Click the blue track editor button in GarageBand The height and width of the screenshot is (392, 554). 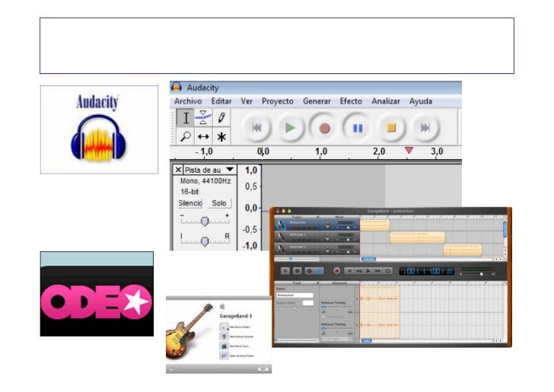[319, 271]
